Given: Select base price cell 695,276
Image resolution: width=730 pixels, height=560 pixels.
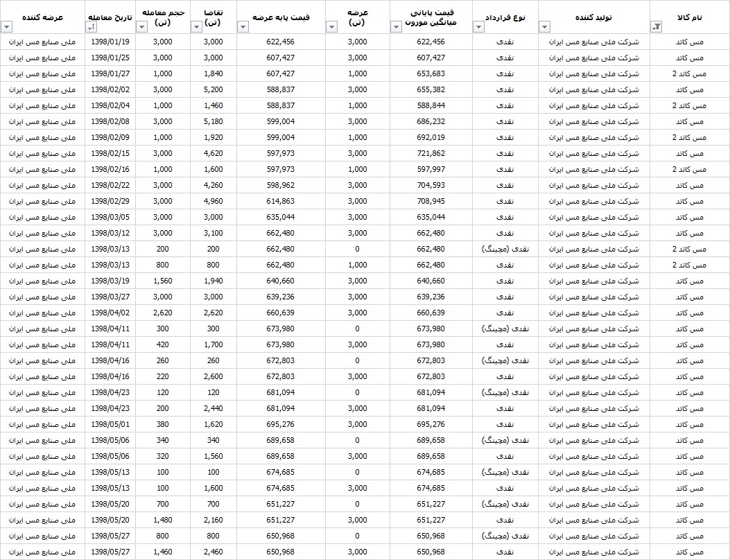Looking at the screenshot, I should tap(281, 425).
